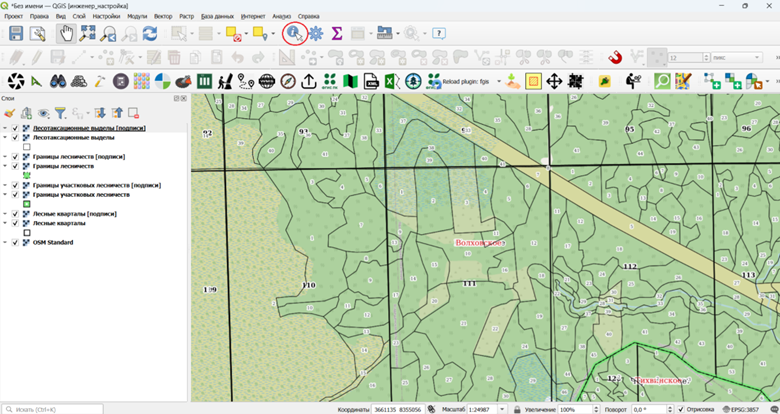Image resolution: width=780 pixels, height=414 pixels.
Task: Click the Save Project floppy disk icon
Action: pos(16,33)
